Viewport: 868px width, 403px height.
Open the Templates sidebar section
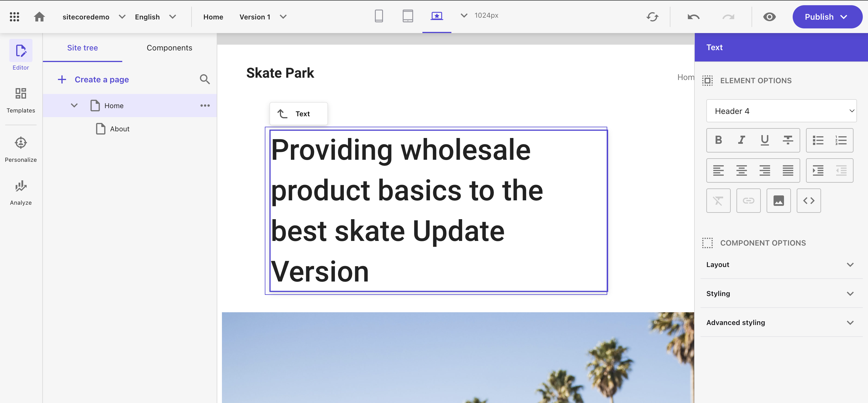(x=21, y=101)
